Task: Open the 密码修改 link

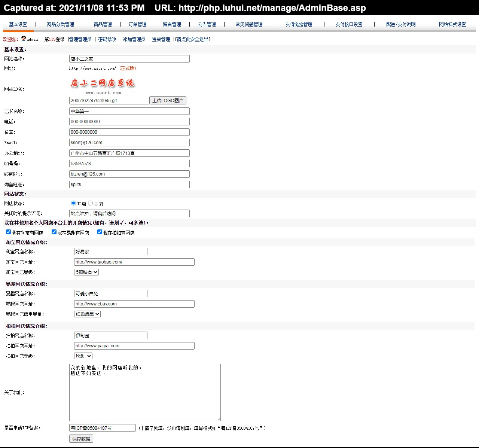Action: coord(107,39)
